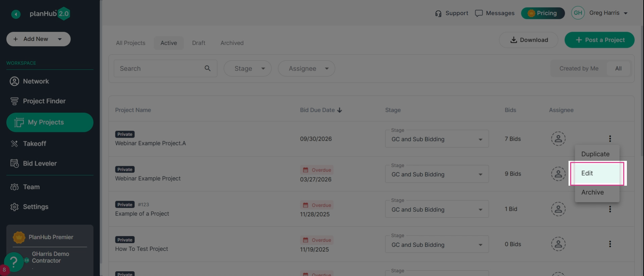This screenshot has height=276, width=644.
Task: Click the help question mark icon
Action: pyautogui.click(x=14, y=262)
